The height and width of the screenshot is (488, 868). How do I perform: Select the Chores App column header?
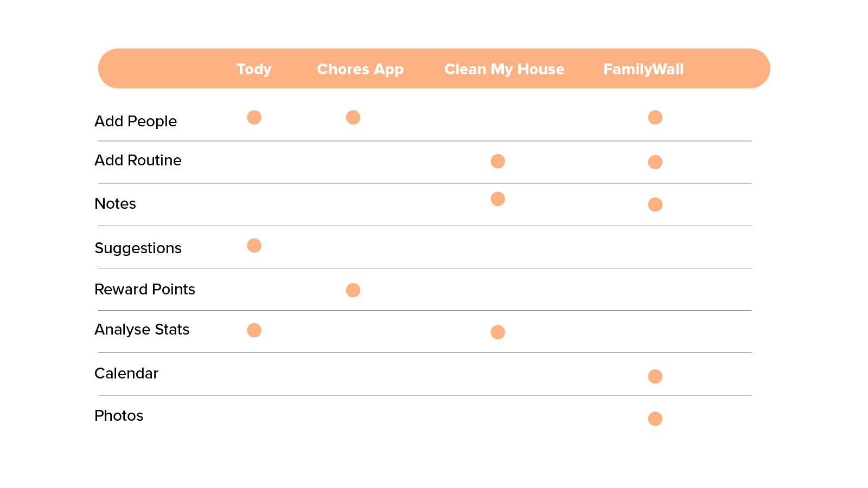[x=360, y=69]
